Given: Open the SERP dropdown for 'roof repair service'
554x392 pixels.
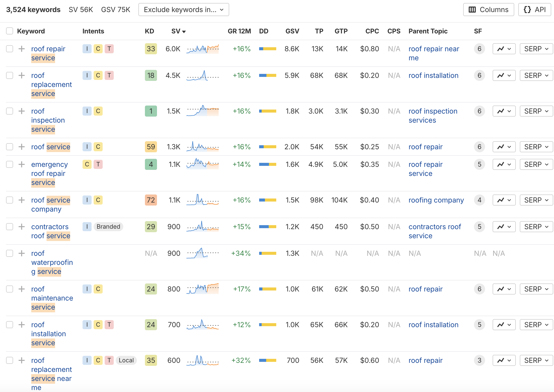Looking at the screenshot, I should (x=536, y=49).
